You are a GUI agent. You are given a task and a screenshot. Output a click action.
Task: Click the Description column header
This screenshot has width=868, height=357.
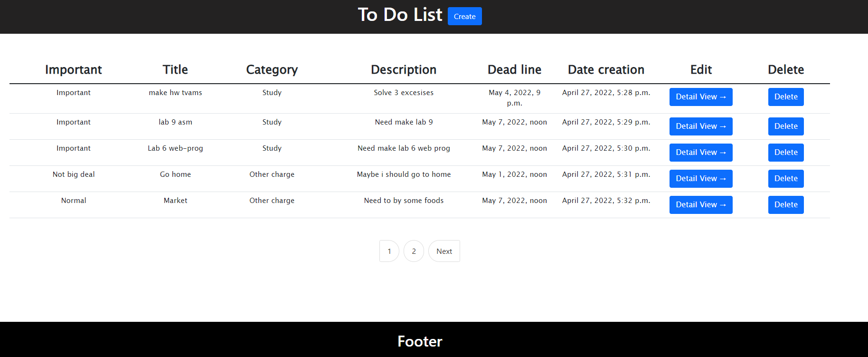click(404, 70)
